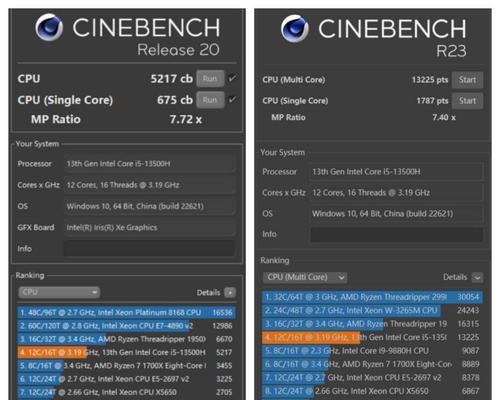
Task: Select the Xeon X5650 row scoring 2705
Action: tap(127, 392)
